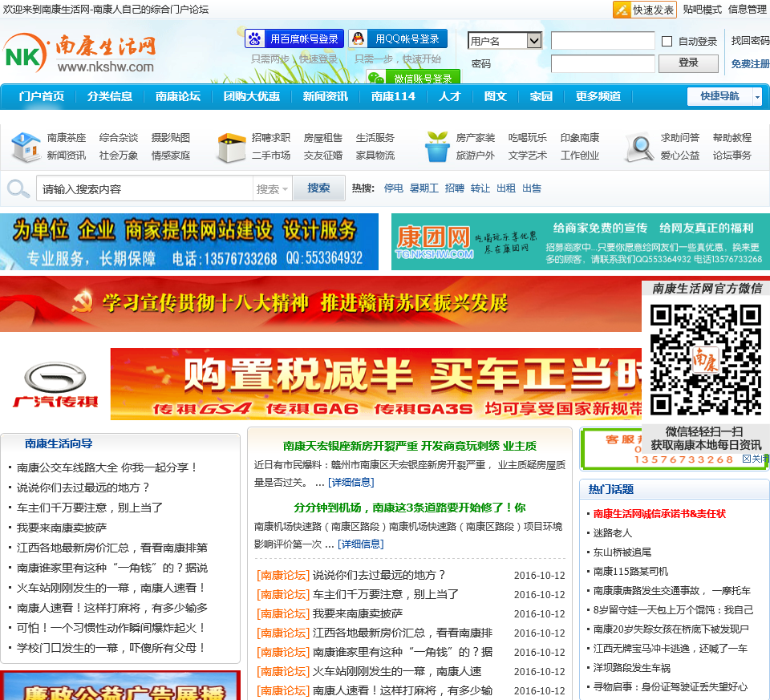Open headline 南康天宏银座新房开裂严重
This screenshot has height=700, width=770.
[410, 446]
